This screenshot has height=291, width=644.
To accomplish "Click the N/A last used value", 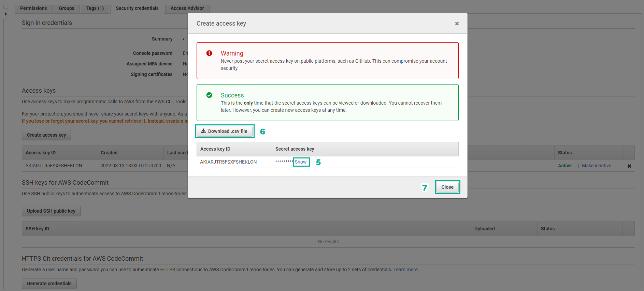I will [171, 166].
